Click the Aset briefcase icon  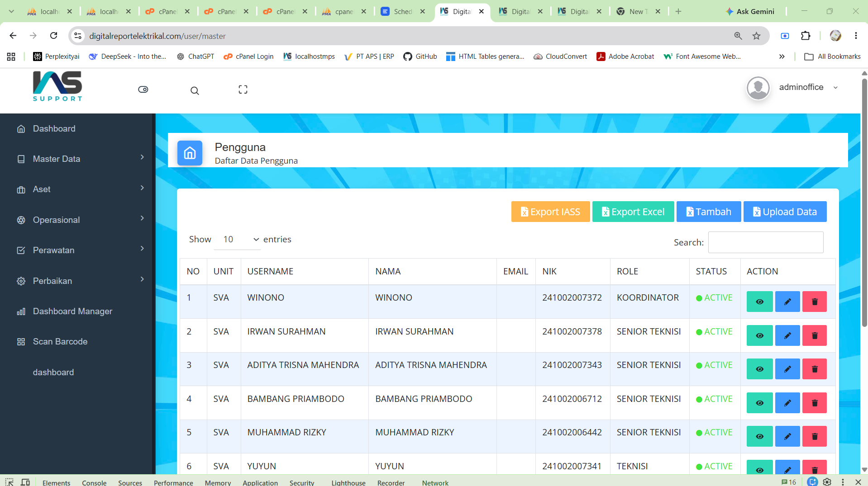21,189
